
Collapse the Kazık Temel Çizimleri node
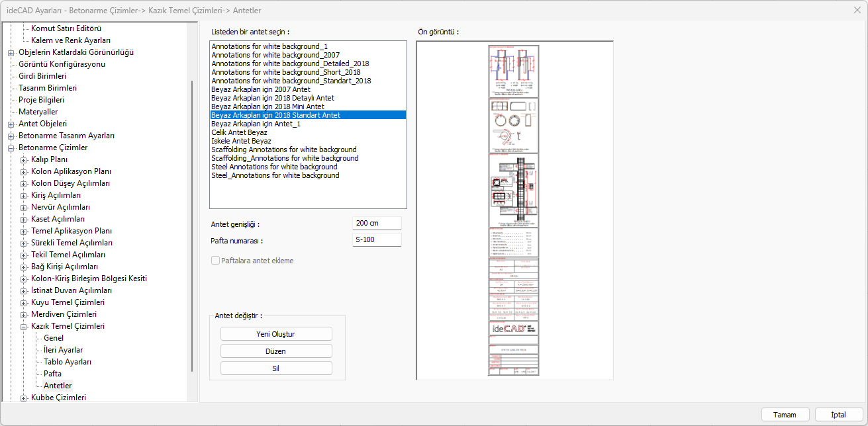pyautogui.click(x=24, y=326)
